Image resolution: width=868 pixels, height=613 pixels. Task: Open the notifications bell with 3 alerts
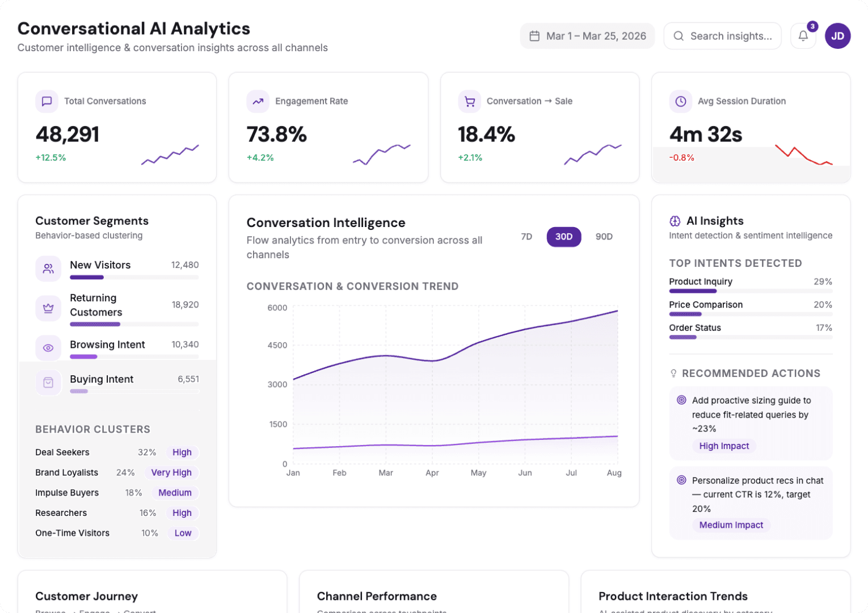(803, 36)
